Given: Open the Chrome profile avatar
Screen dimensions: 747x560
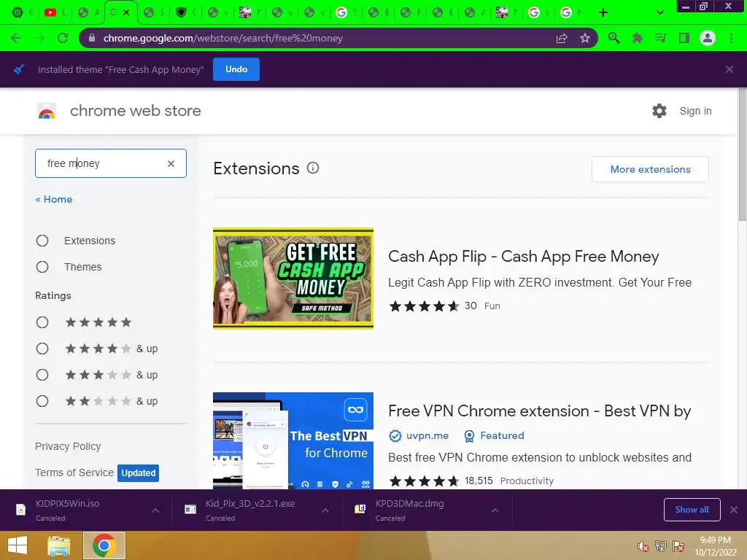Looking at the screenshot, I should point(708,38).
